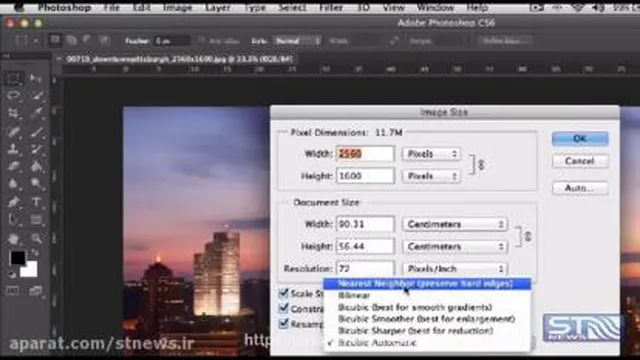
Task: Toggle Anti-alias checkbox in options bar
Action: click(x=201, y=41)
